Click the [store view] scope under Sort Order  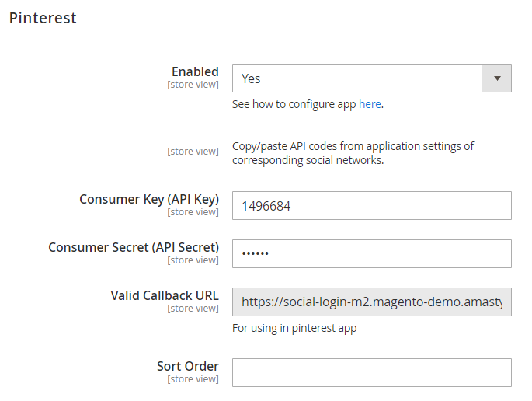[193, 379]
